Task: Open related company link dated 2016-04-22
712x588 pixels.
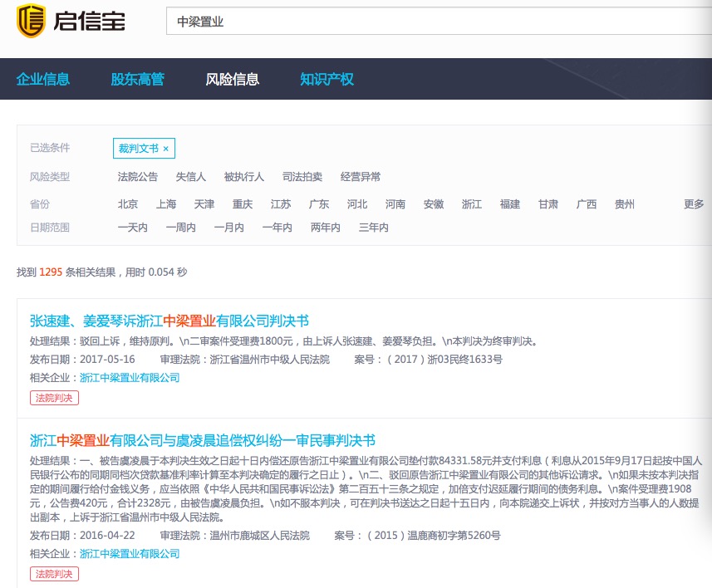Action: [130, 553]
